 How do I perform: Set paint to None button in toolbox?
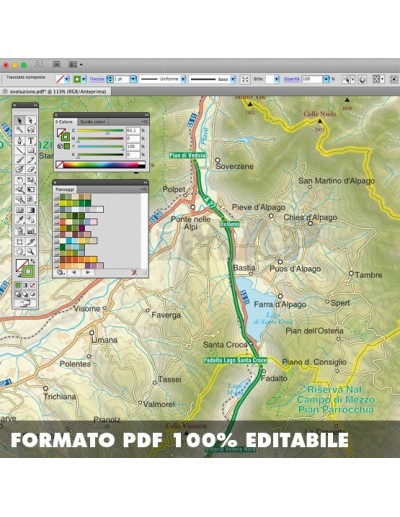pos(32,285)
